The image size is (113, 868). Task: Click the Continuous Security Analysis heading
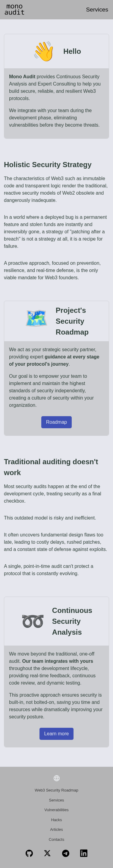pos(72,621)
